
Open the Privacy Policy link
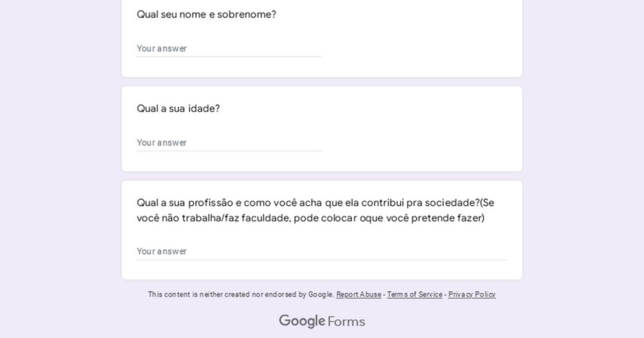coord(472,294)
